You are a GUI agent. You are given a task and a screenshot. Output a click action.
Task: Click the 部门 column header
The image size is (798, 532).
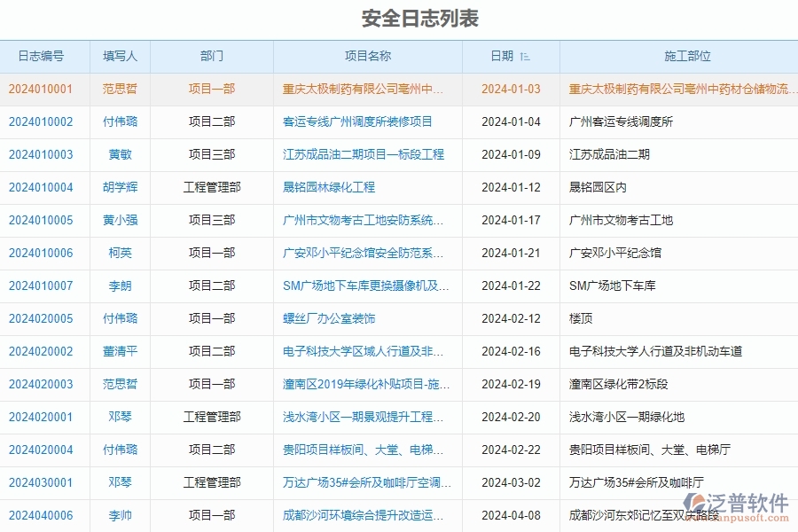pyautogui.click(x=212, y=56)
